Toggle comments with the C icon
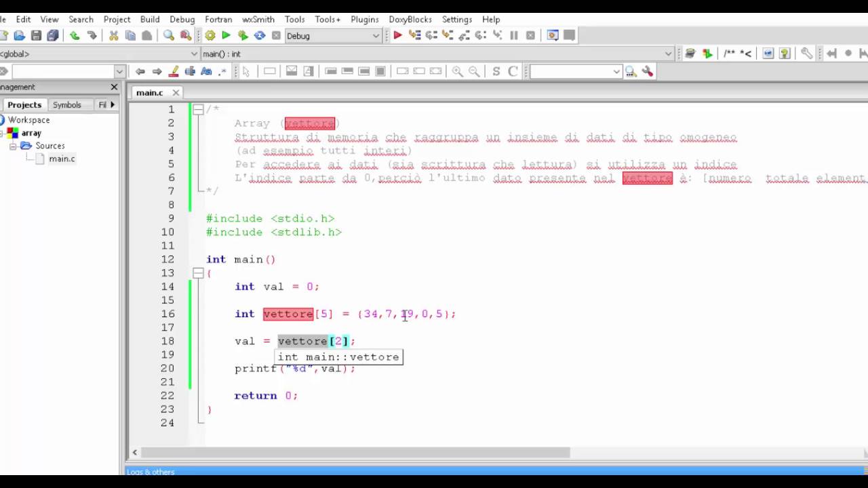868x488 pixels. (513, 72)
